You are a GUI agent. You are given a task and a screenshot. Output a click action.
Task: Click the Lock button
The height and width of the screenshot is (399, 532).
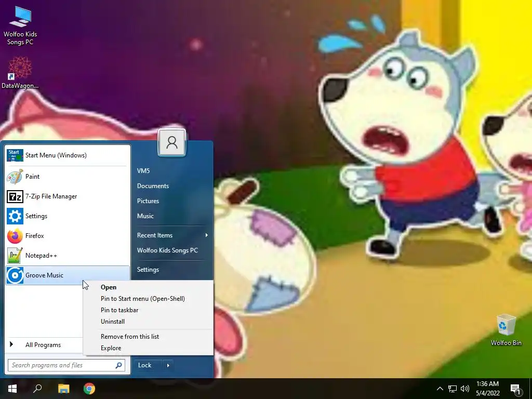tap(148, 365)
